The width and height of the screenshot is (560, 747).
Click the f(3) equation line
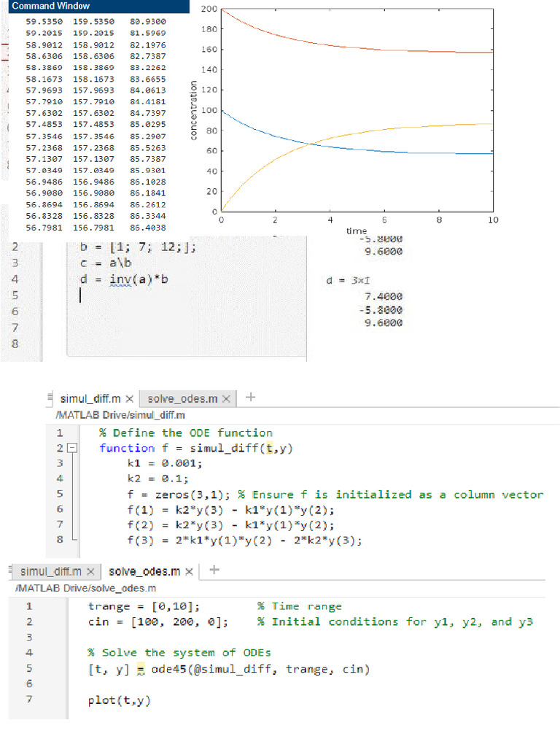244,541
